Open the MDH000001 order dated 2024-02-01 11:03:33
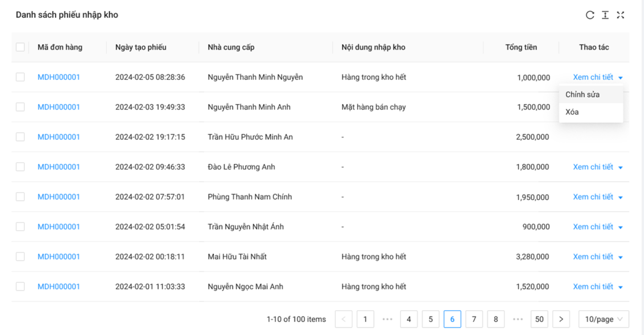644x335 pixels. (x=59, y=286)
